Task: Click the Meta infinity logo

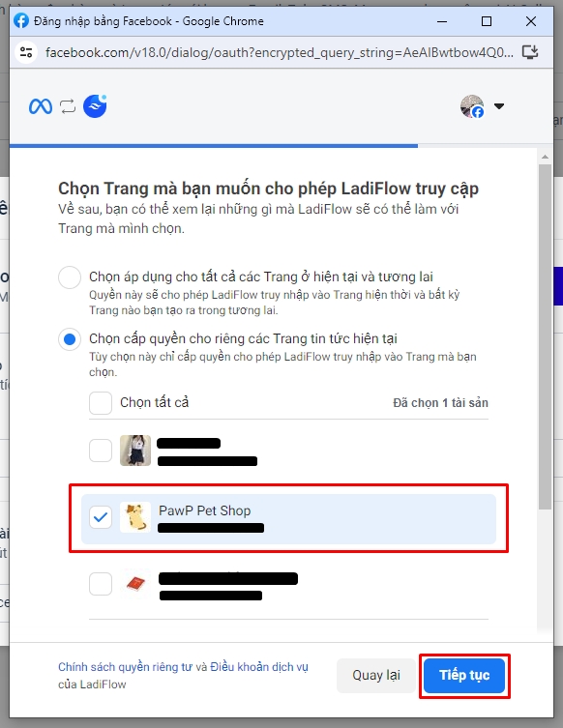Action: (41, 106)
